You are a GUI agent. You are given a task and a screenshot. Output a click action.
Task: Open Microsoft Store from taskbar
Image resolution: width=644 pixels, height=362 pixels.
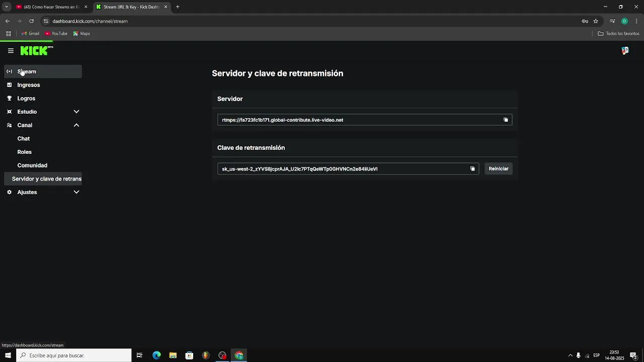pyautogui.click(x=189, y=355)
